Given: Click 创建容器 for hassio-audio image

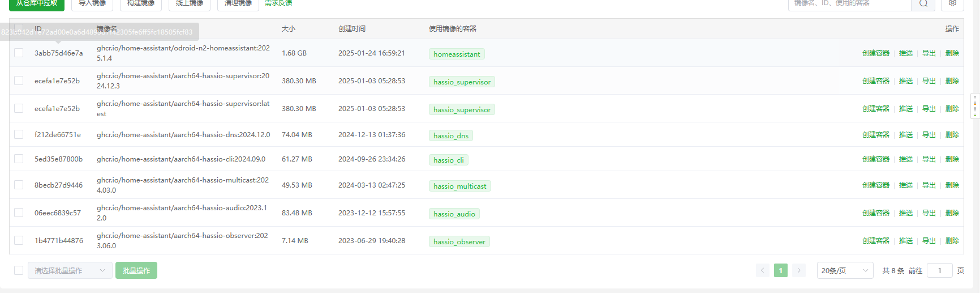Looking at the screenshot, I should point(876,213).
